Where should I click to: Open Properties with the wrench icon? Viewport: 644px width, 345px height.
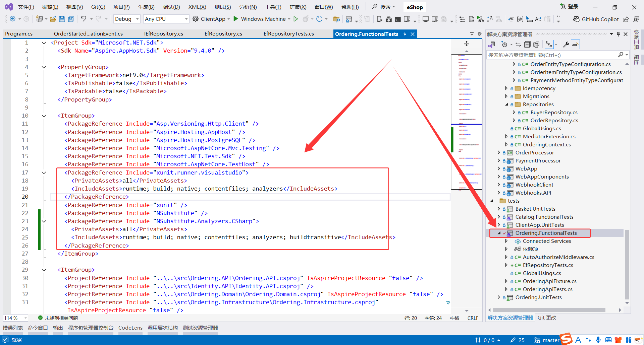(566, 45)
